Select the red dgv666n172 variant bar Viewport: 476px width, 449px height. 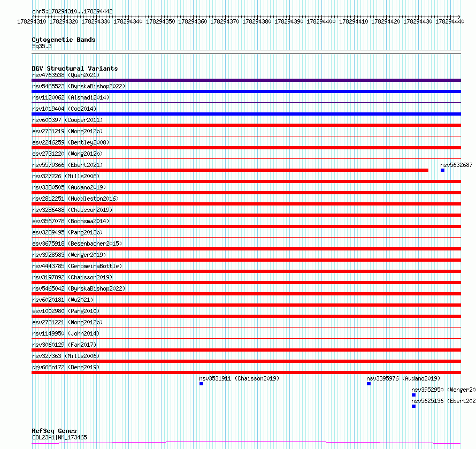coord(246,372)
